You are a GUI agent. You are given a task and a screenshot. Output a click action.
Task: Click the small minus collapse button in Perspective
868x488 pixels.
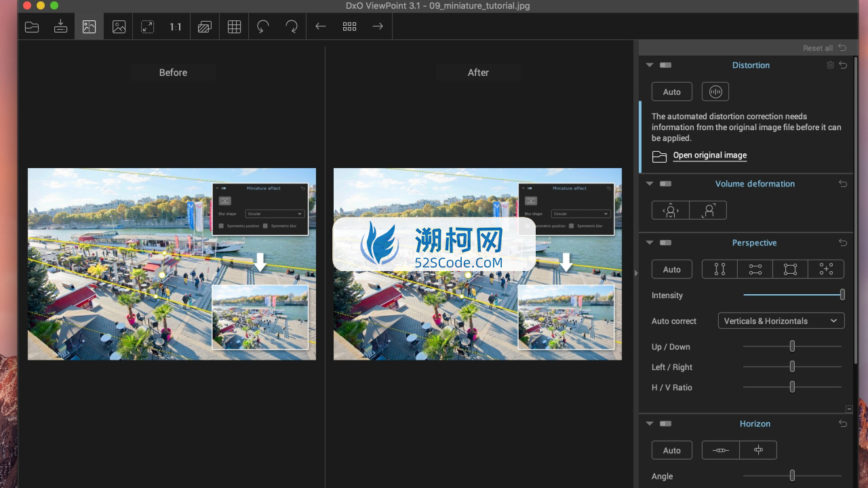click(x=849, y=409)
